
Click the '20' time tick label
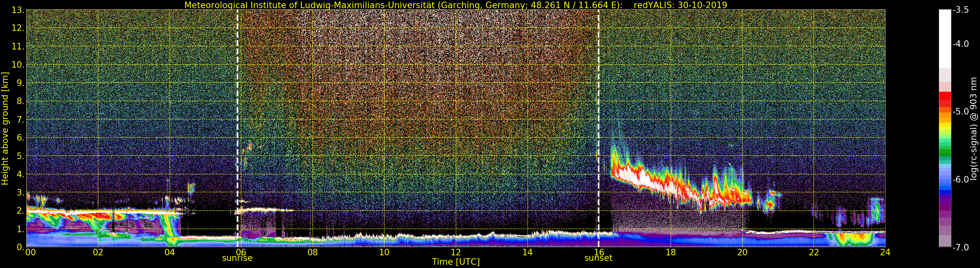tap(742, 252)
